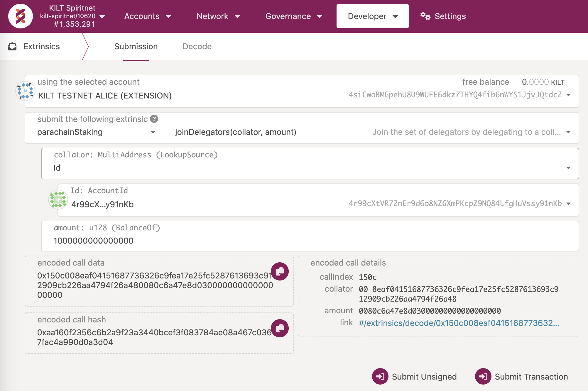Click Submit Unsigned button

point(415,376)
